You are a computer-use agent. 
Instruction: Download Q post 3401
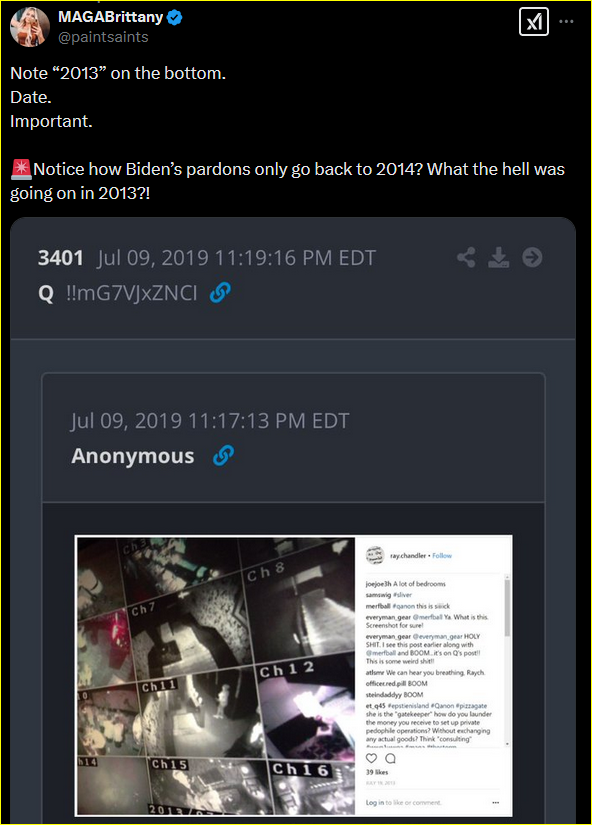[x=498, y=257]
